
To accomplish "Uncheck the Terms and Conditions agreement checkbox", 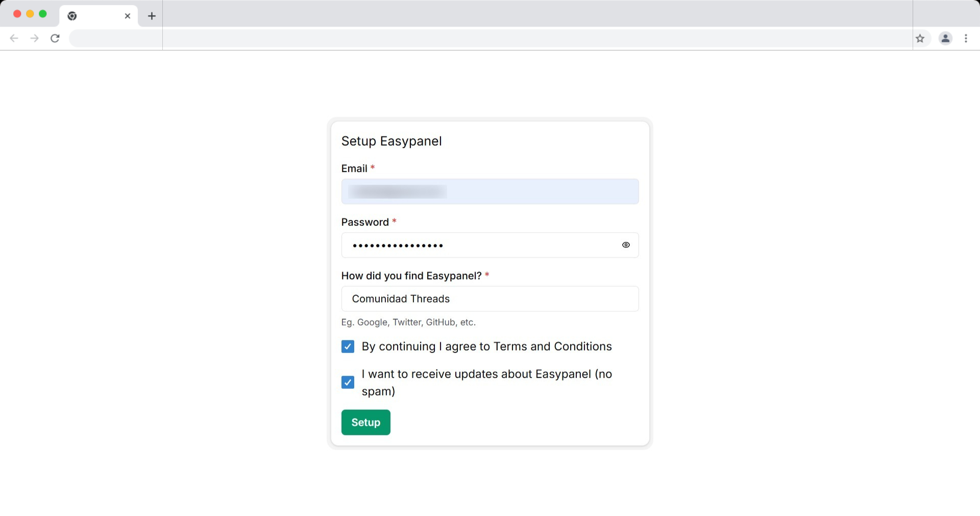I will tap(348, 347).
